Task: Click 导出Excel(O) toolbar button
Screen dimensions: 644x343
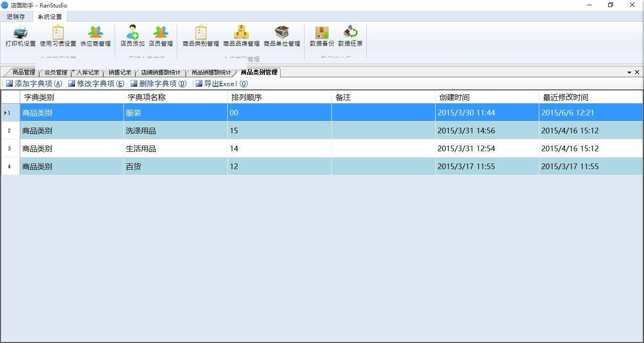Action: 222,84
